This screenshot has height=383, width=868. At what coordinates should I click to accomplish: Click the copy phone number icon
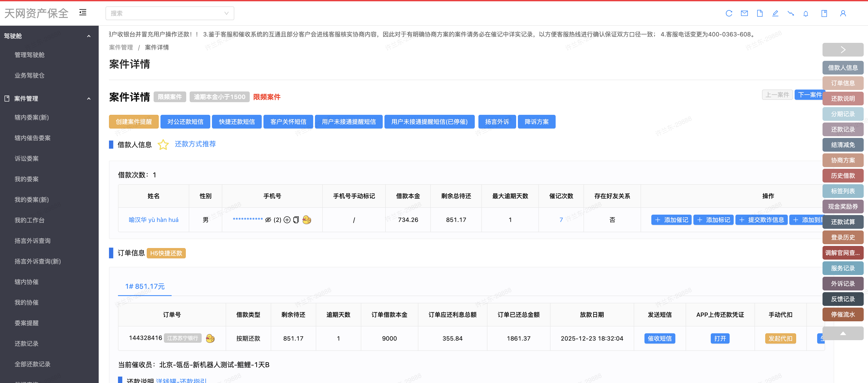pyautogui.click(x=296, y=220)
